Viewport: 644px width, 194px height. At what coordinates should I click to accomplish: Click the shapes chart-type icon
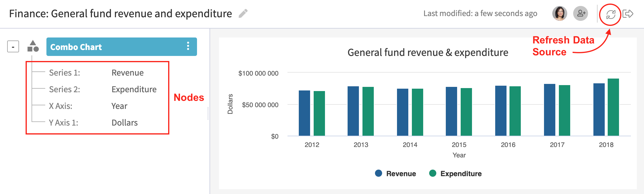(x=33, y=46)
